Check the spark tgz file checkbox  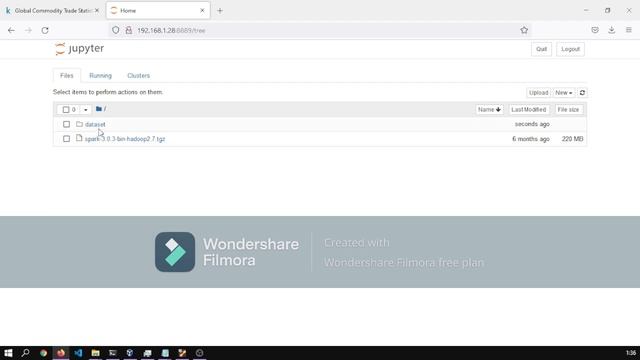pyautogui.click(x=66, y=139)
